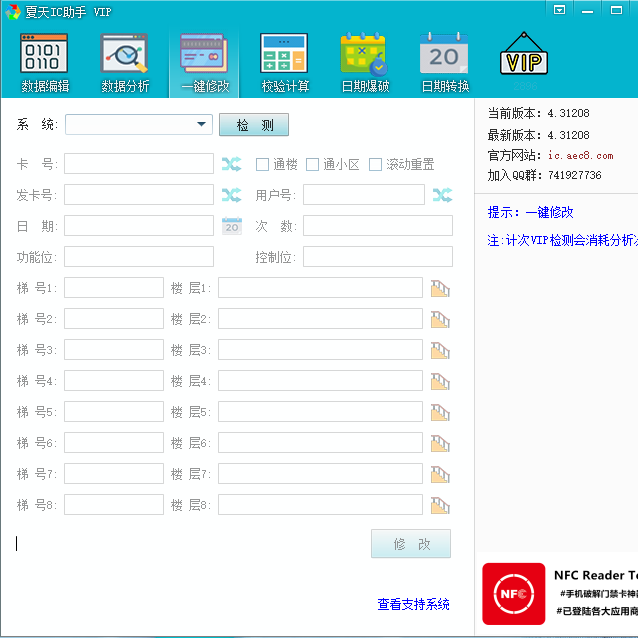Click shuffle icon next to 卡号 field
Viewport: 638px width, 638px height.
tap(232, 164)
